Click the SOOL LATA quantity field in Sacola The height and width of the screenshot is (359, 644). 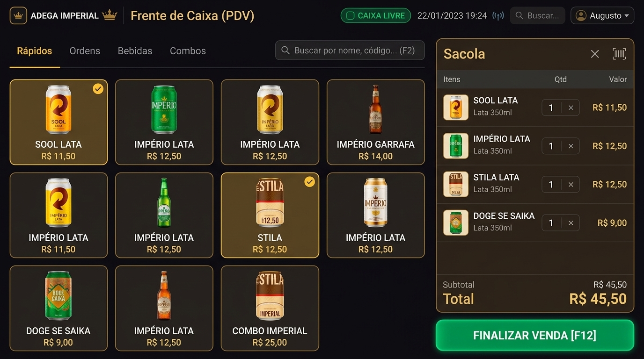[x=551, y=108]
